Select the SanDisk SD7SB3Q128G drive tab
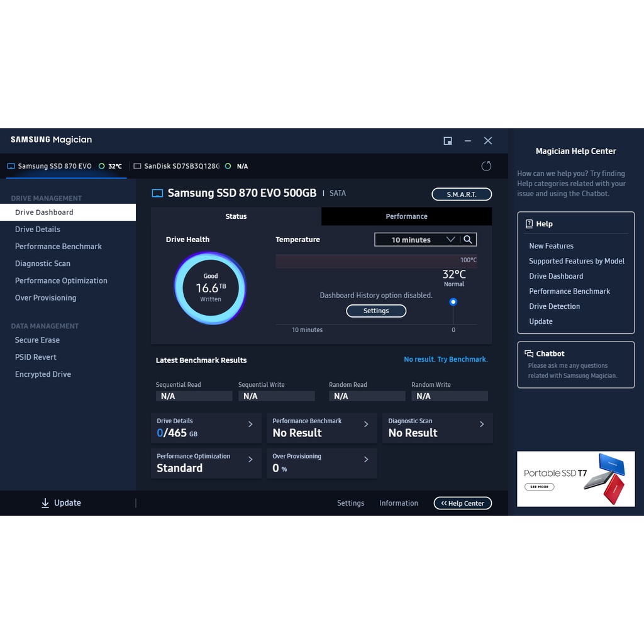Viewport: 644px width, 644px height. pos(191,166)
